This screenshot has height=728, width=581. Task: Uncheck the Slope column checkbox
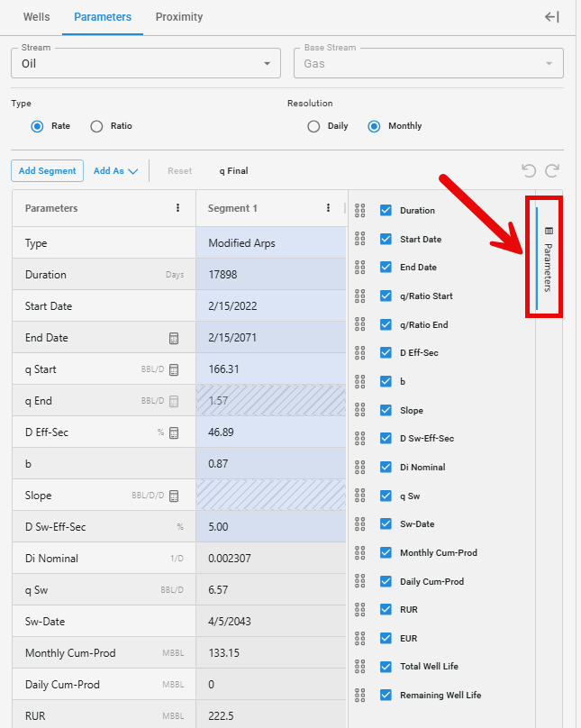[x=386, y=410]
